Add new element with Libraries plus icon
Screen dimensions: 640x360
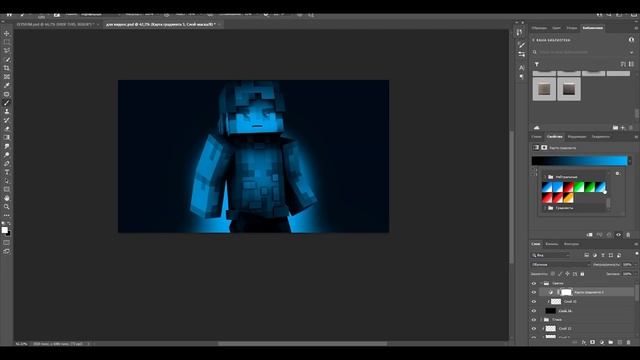(x=623, y=128)
